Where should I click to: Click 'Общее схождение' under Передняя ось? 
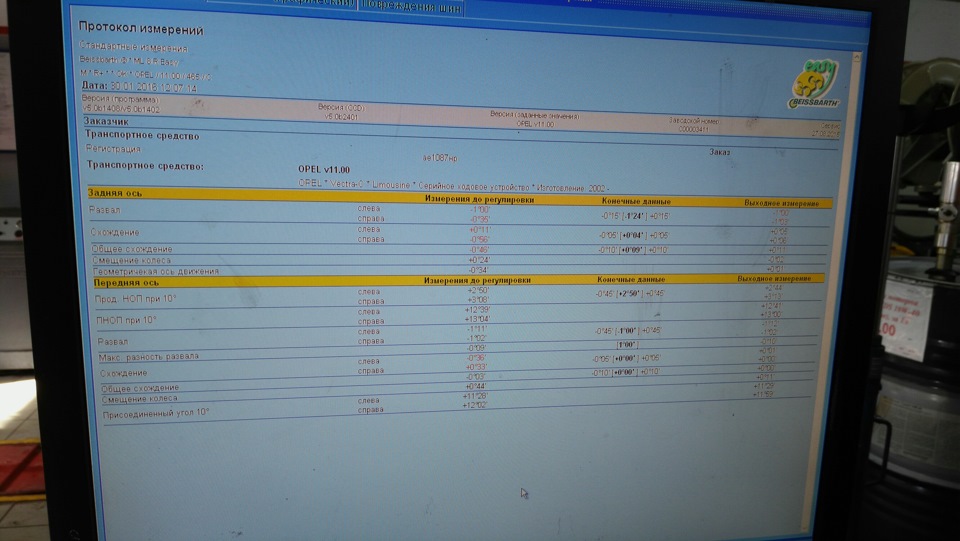pos(140,388)
